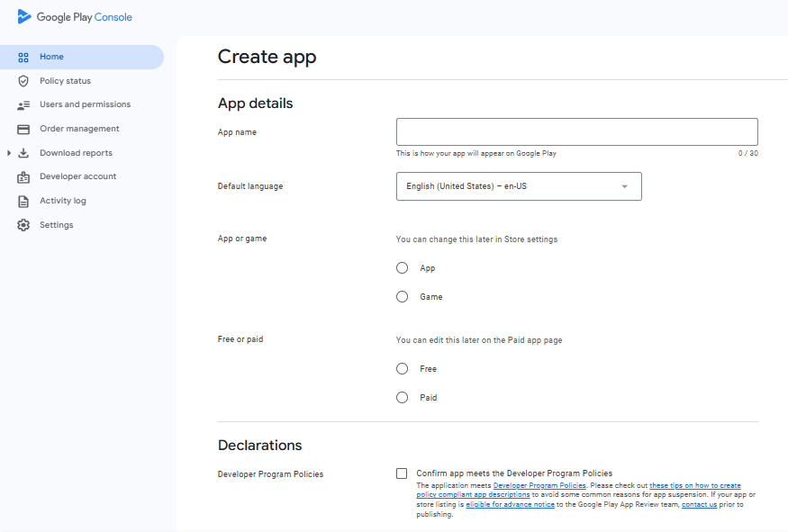The width and height of the screenshot is (788, 532).
Task: Select the Game radio button
Action: click(x=402, y=297)
